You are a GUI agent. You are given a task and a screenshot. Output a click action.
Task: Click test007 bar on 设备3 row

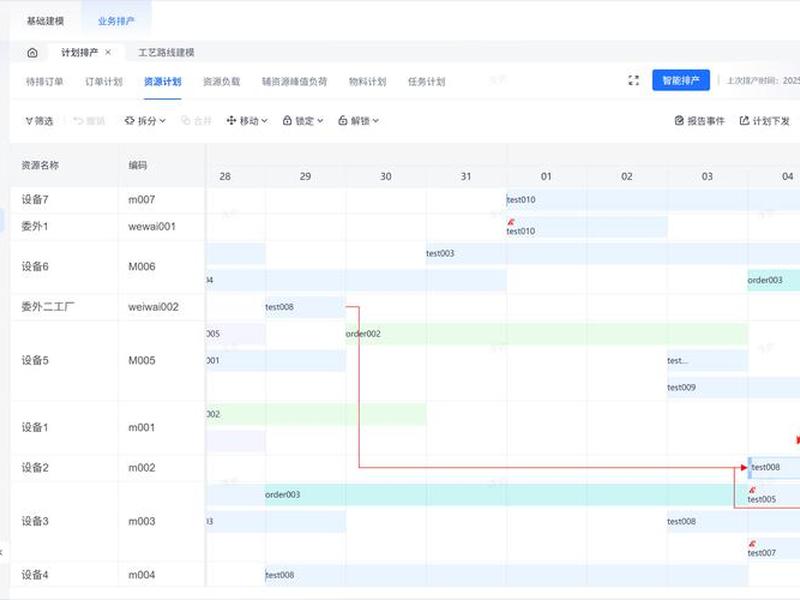[773, 548]
